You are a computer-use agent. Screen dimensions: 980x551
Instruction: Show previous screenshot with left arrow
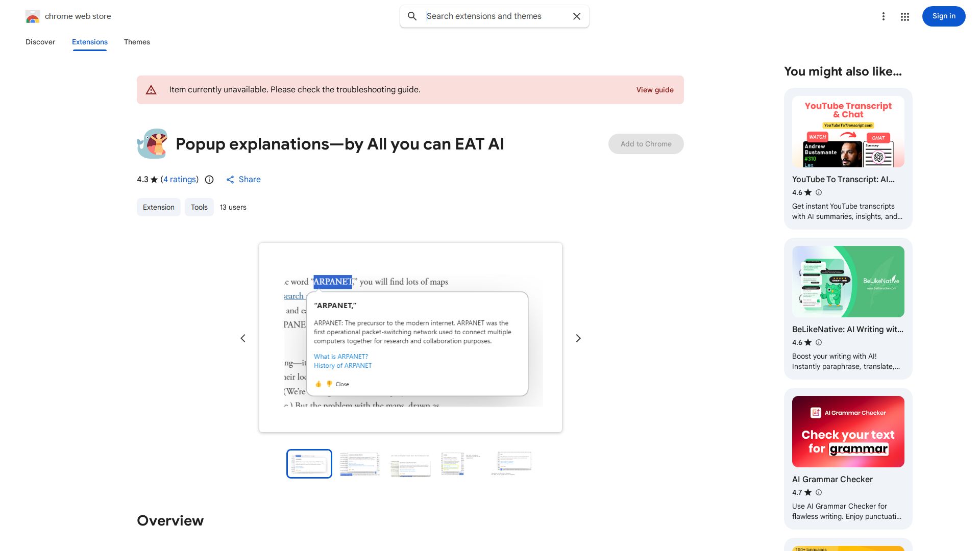pos(243,338)
